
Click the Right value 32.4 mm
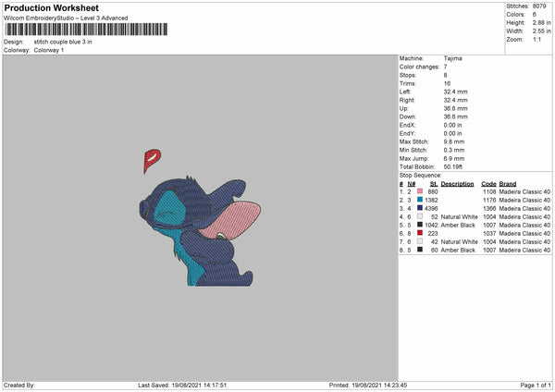coord(455,100)
